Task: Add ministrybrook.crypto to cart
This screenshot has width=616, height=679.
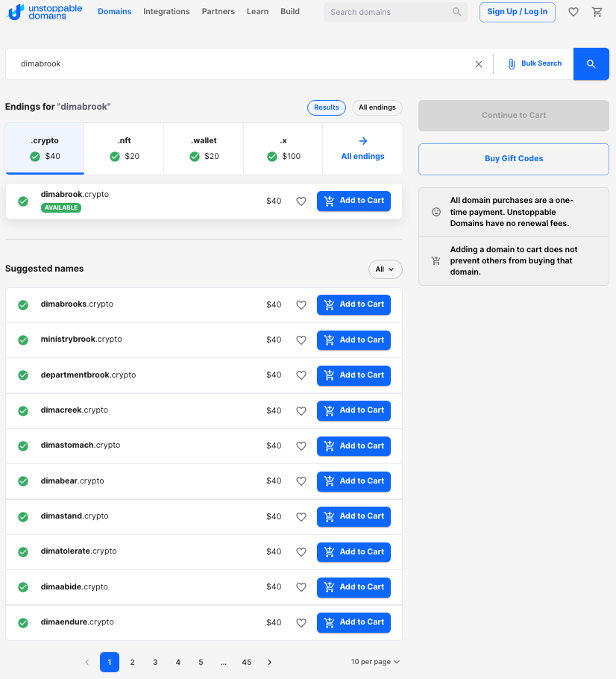Action: tap(353, 340)
